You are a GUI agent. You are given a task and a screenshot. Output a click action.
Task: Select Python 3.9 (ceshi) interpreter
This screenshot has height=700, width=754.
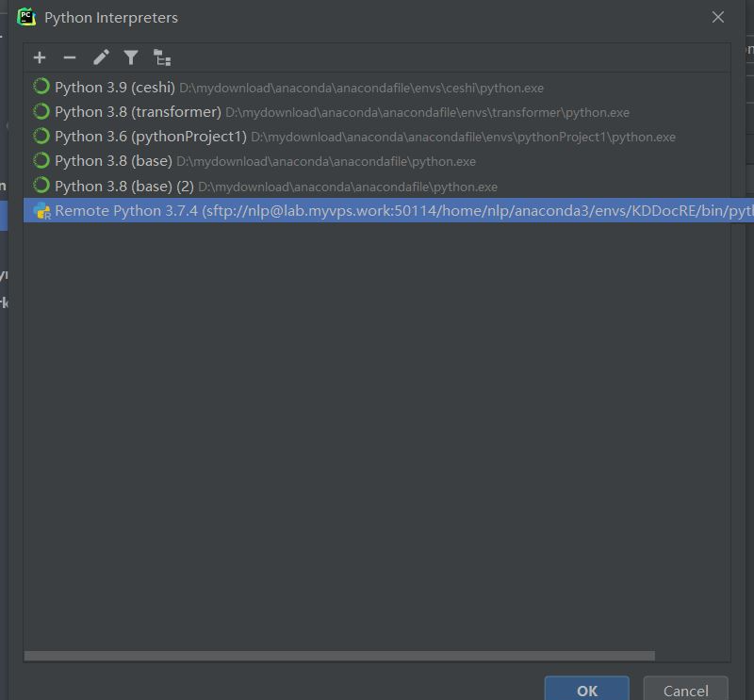pyautogui.click(x=377, y=88)
